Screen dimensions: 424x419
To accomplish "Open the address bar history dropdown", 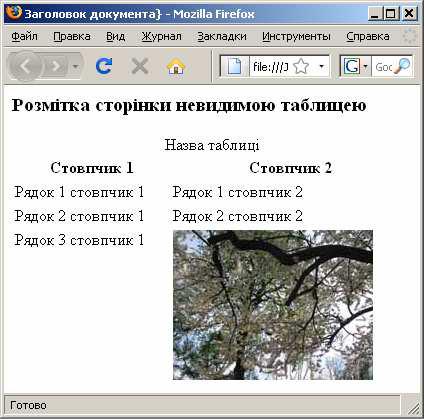I will point(321,66).
